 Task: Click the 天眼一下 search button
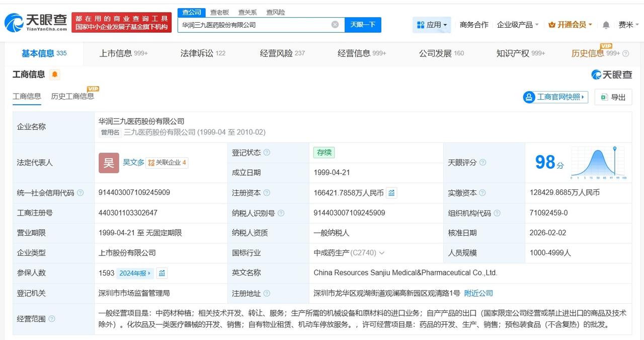pos(363,25)
